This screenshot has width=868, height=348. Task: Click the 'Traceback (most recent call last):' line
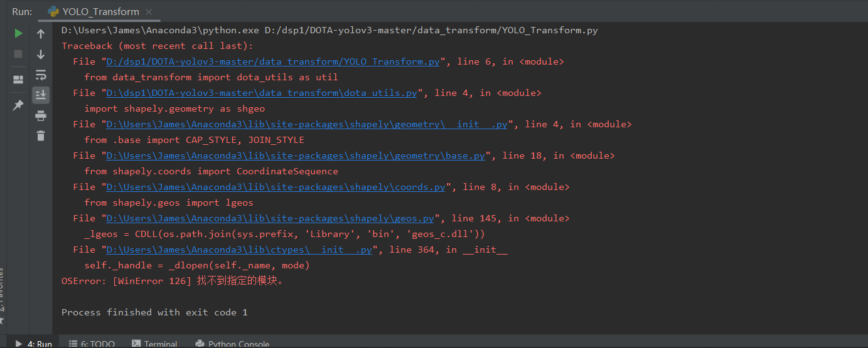tap(158, 46)
